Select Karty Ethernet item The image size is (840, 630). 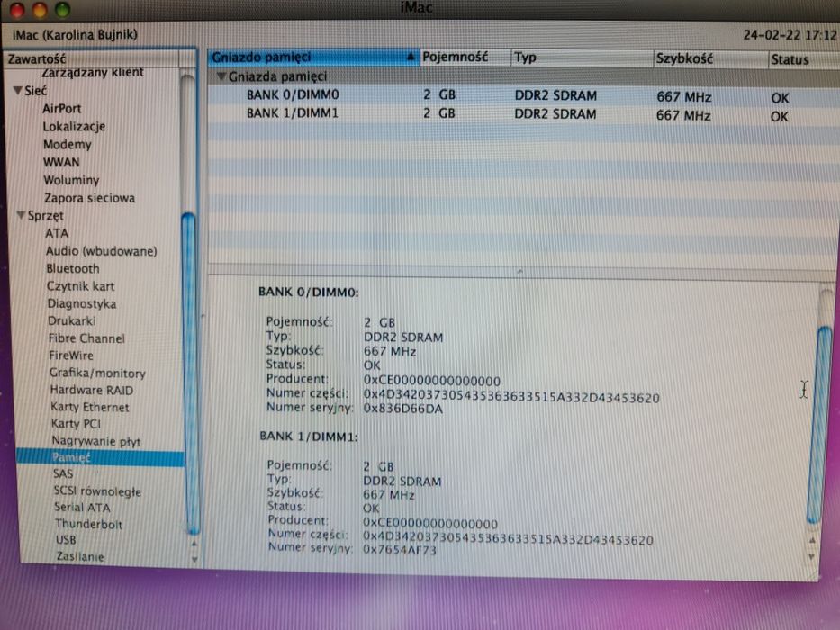point(89,407)
